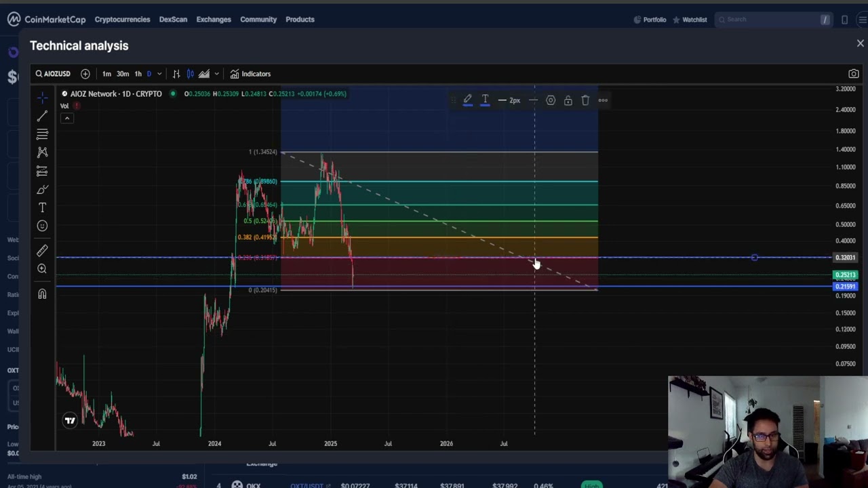Open the DexScan menu
The width and height of the screenshot is (868, 488).
pyautogui.click(x=173, y=20)
